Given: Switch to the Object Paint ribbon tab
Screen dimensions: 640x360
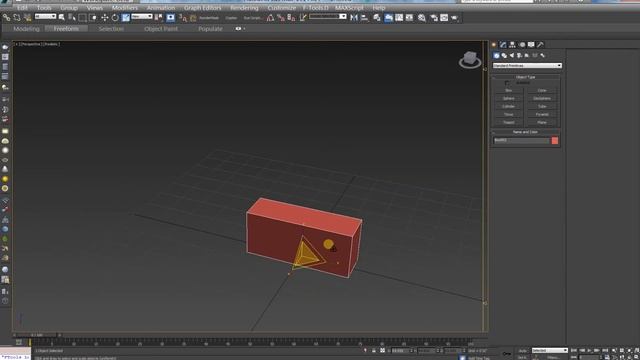Looking at the screenshot, I should (x=161, y=29).
